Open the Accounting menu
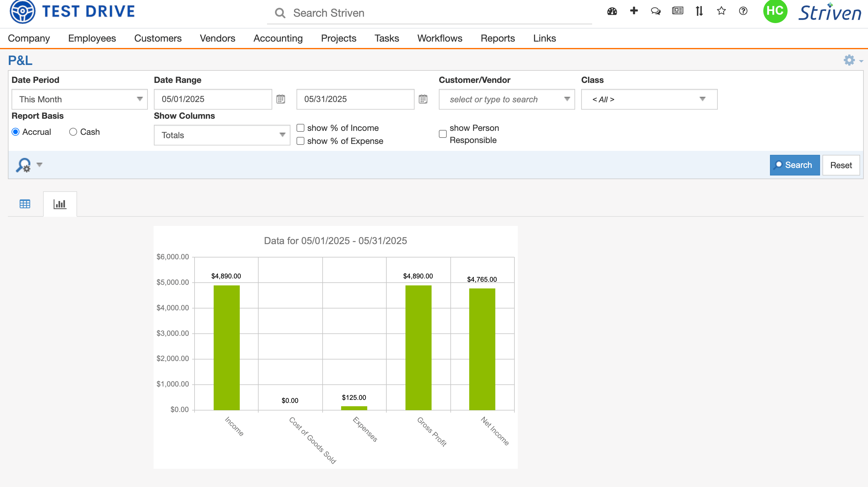The height and width of the screenshot is (487, 868). point(278,39)
